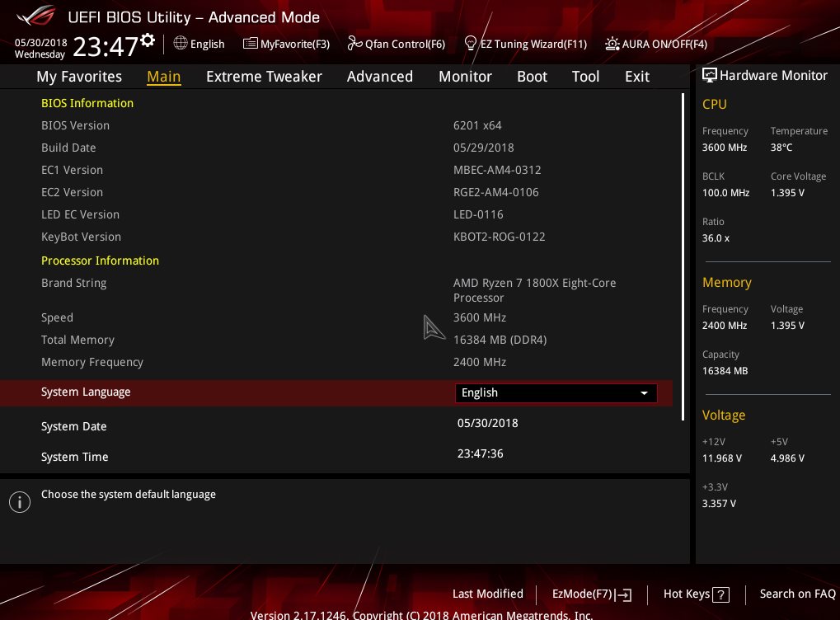This screenshot has width=840, height=620.
Task: Click CPU Core Voltage 1.395 V reading
Action: 787,193
